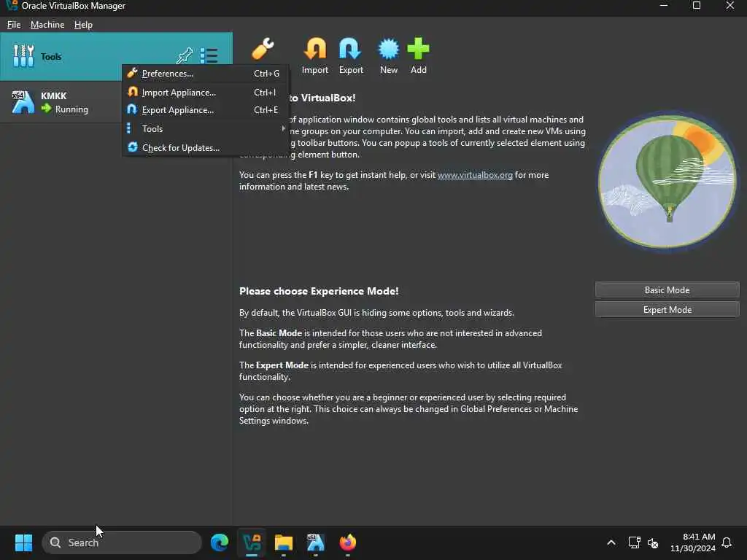Click the Add machine toolbar icon
Image resolution: width=747 pixels, height=560 pixels.
coord(418,55)
